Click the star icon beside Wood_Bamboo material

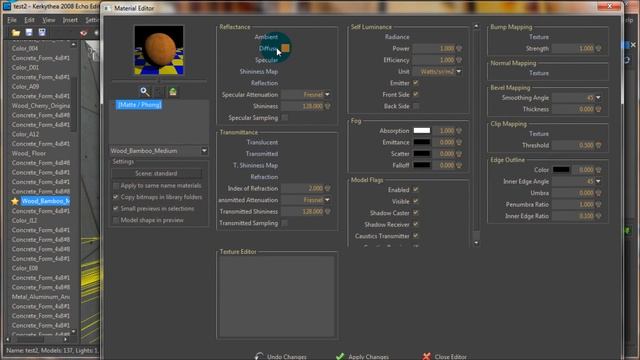click(15, 201)
